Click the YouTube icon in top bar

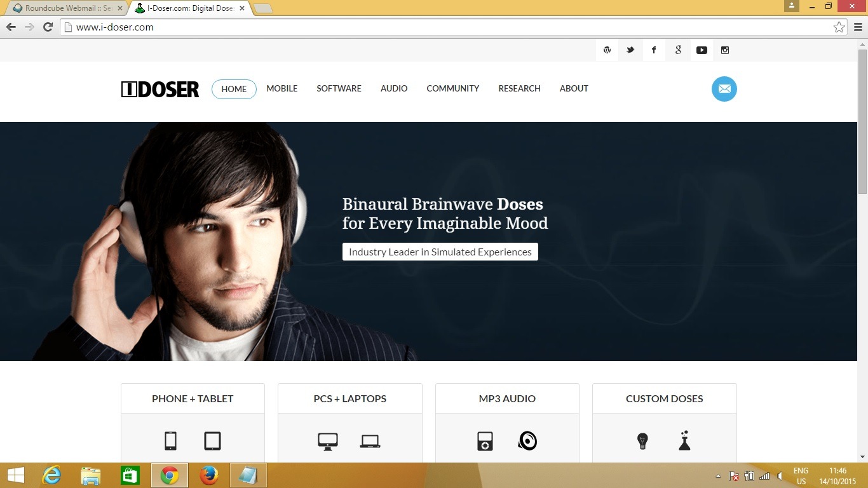[702, 50]
